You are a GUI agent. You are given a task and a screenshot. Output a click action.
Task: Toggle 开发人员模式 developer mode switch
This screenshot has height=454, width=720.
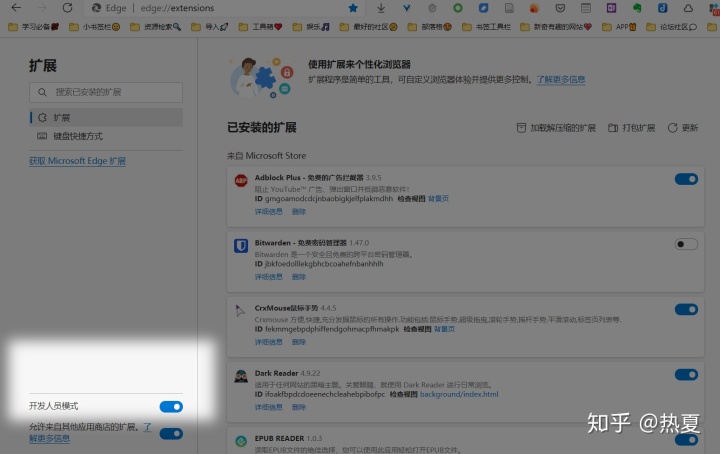[x=171, y=407]
